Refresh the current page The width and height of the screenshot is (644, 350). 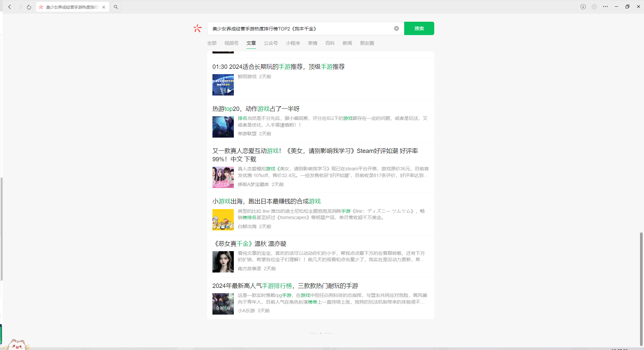pyautogui.click(x=29, y=7)
